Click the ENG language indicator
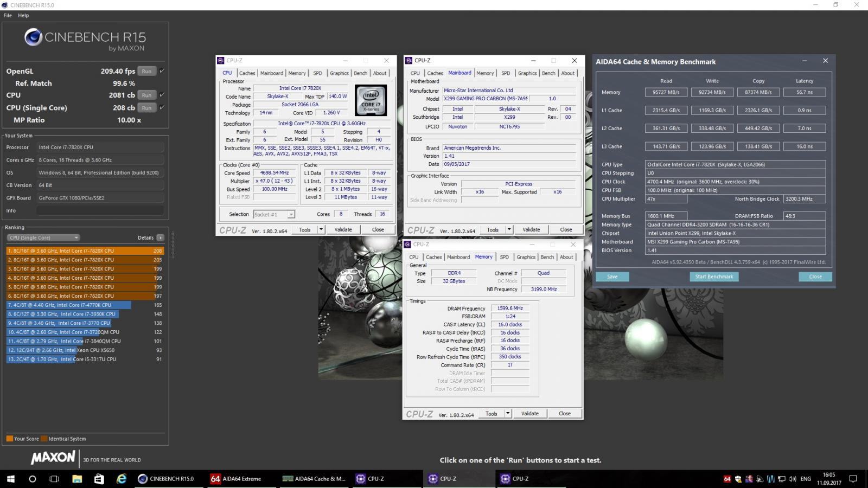 coord(806,479)
